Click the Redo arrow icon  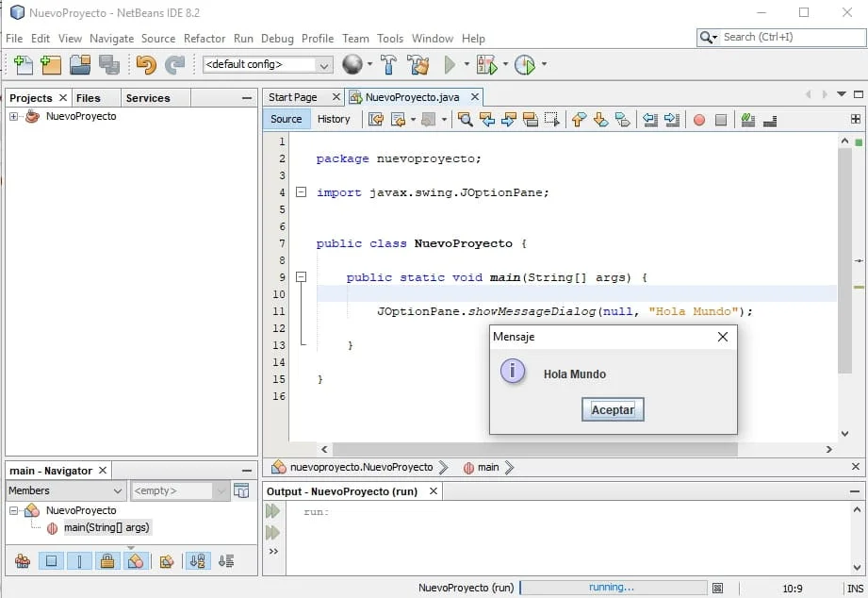175,65
